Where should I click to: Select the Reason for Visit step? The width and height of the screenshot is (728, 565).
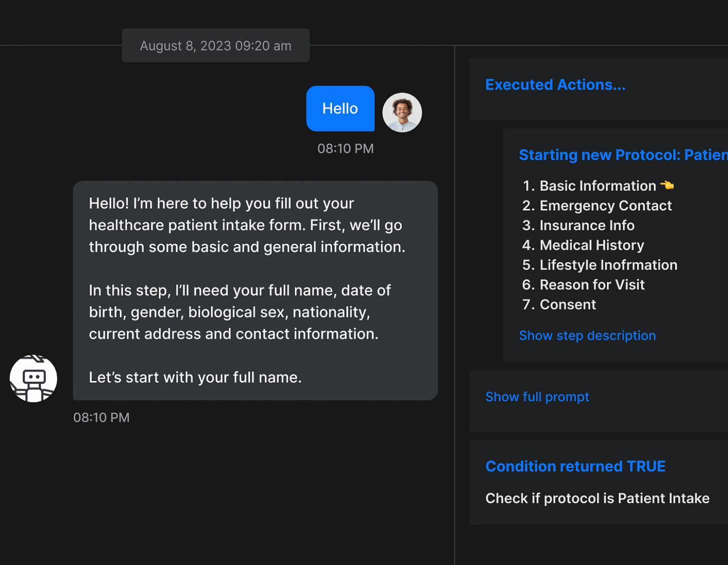click(583, 284)
